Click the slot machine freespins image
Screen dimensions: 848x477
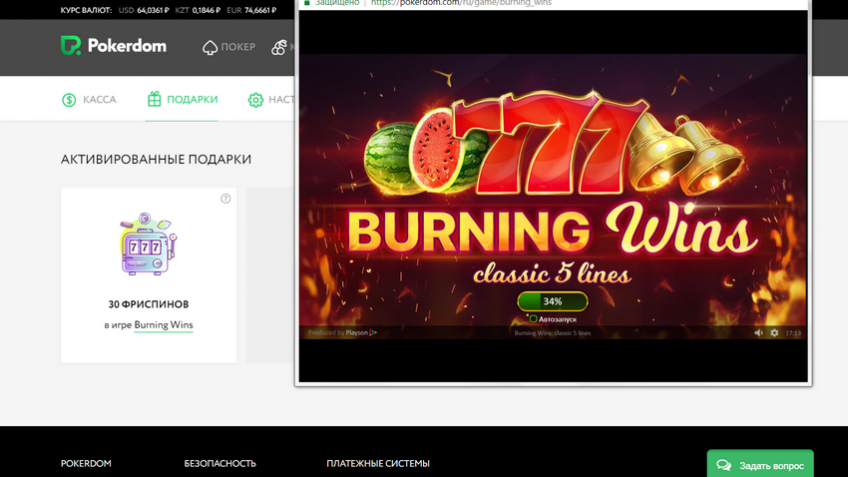[x=148, y=244]
